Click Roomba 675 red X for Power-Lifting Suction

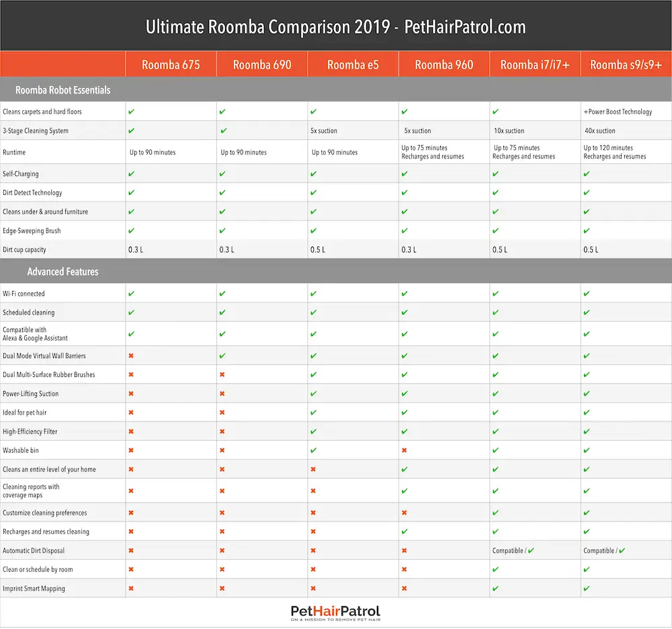tap(131, 393)
